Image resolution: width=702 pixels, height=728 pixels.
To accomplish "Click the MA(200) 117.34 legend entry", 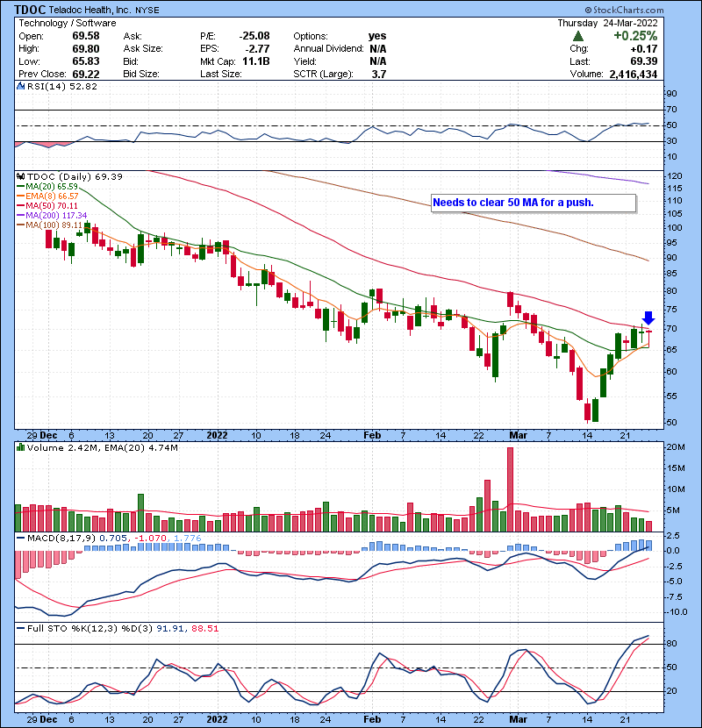I will click(x=52, y=216).
